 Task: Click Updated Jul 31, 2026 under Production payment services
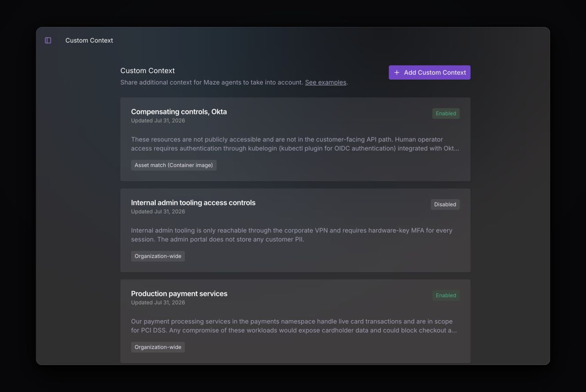pos(158,303)
